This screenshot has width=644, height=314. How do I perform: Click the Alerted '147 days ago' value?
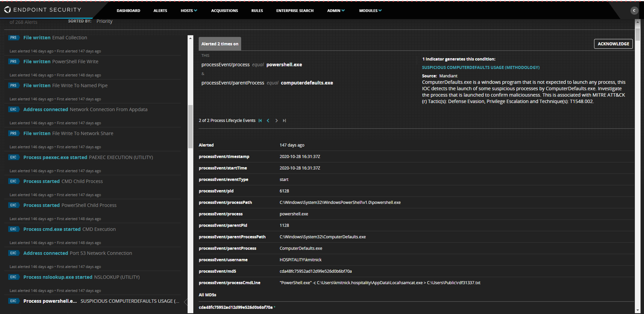coord(292,145)
